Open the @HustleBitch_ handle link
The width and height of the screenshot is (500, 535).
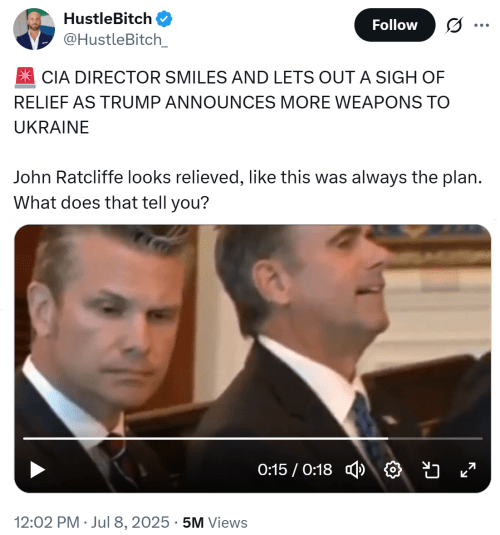[116, 40]
